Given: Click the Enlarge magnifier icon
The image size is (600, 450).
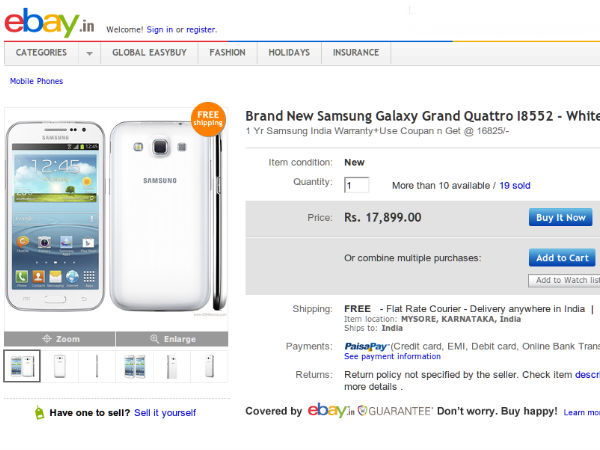Looking at the screenshot, I should coord(156,339).
